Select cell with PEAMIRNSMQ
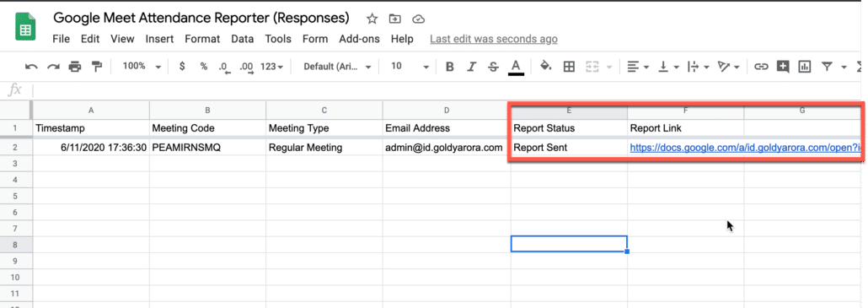Screen dimensions: 868x308 click(x=207, y=148)
